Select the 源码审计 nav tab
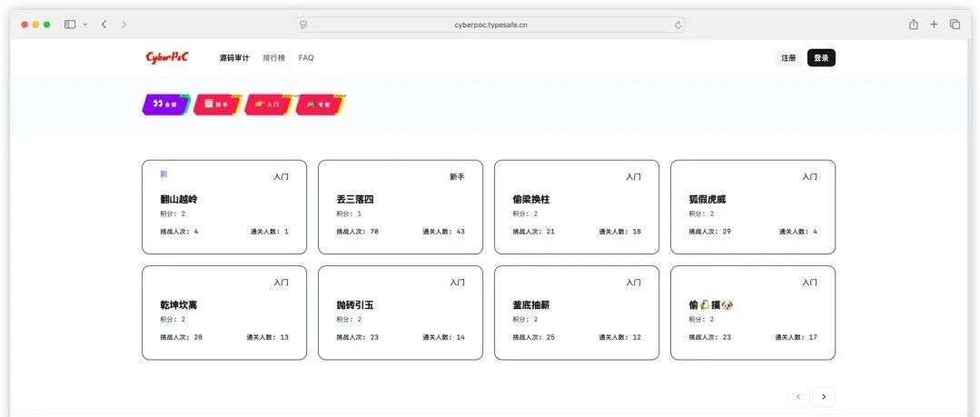 tap(234, 58)
